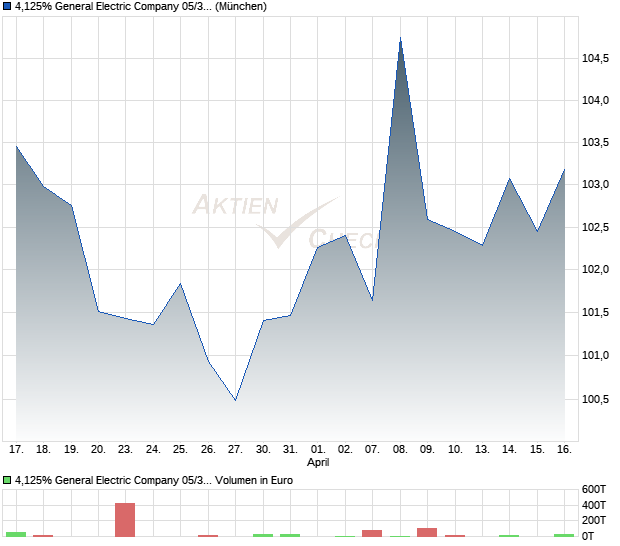Click the volume axis label '400T'
Screen dimensions: 620x546
[x=594, y=505]
